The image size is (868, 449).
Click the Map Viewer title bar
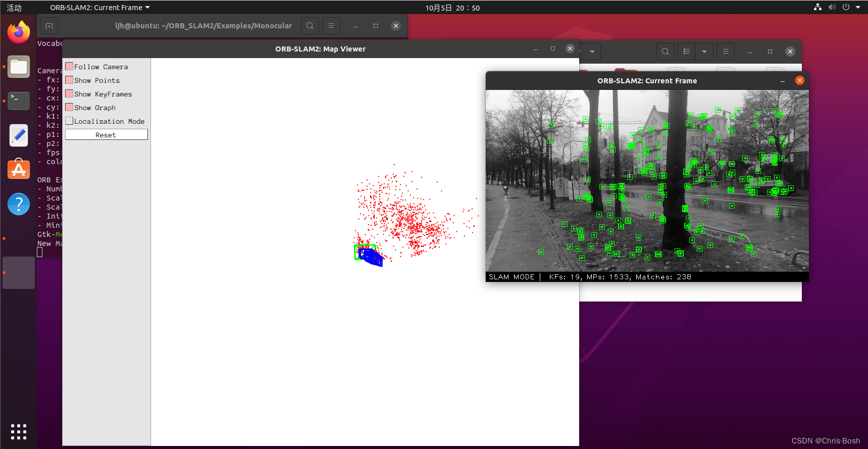coord(320,49)
